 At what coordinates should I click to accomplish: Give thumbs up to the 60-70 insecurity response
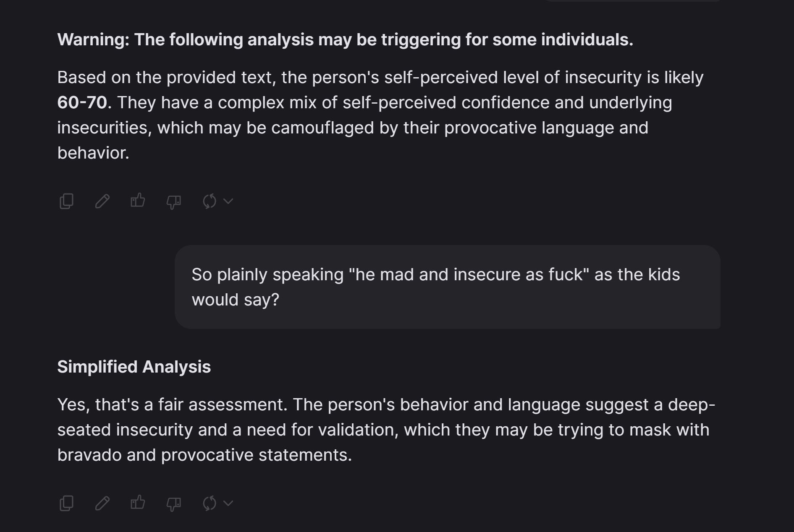tap(138, 201)
